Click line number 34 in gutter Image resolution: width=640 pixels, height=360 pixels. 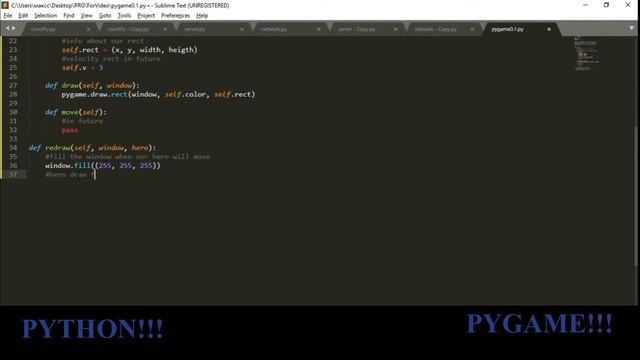(13, 148)
